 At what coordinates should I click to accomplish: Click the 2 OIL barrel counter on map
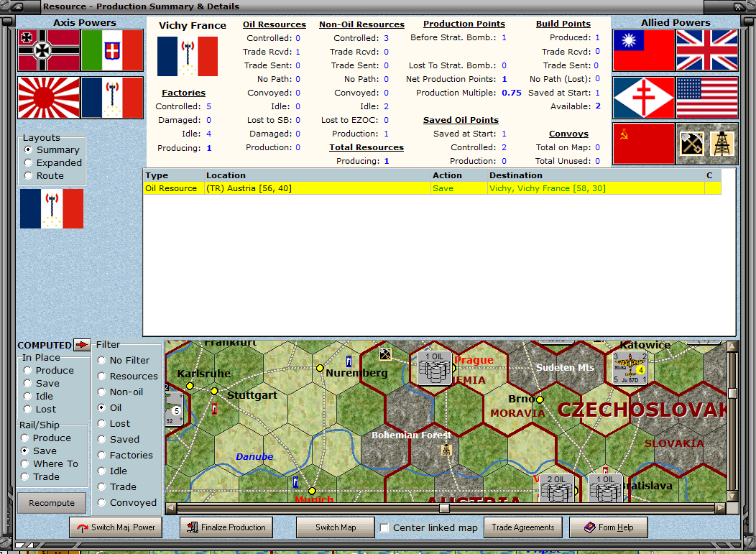point(556,488)
